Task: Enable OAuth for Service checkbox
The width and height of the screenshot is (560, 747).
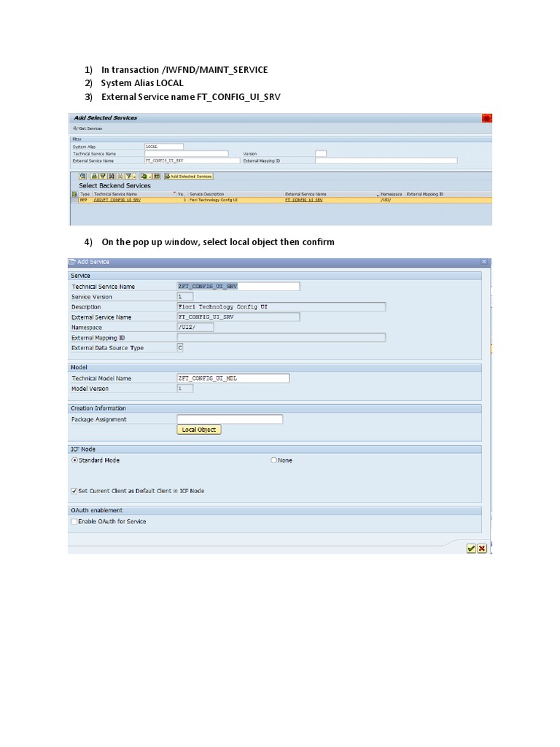Action: tap(74, 522)
